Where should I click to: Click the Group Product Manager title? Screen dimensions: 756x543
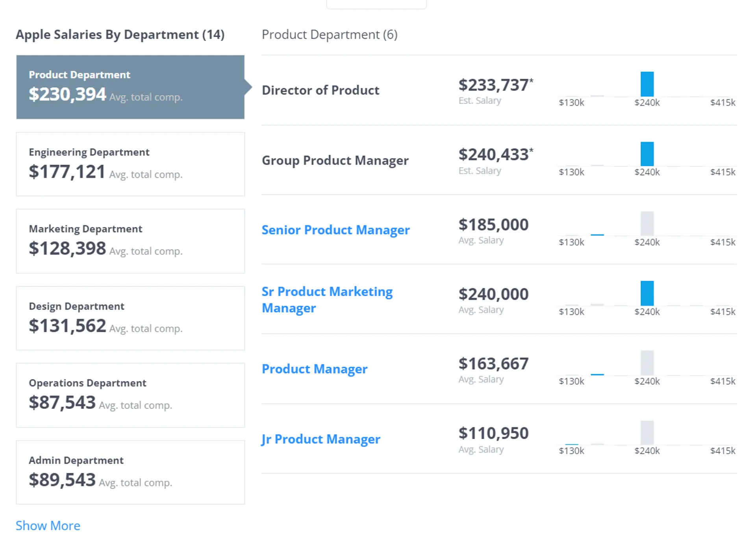335,161
